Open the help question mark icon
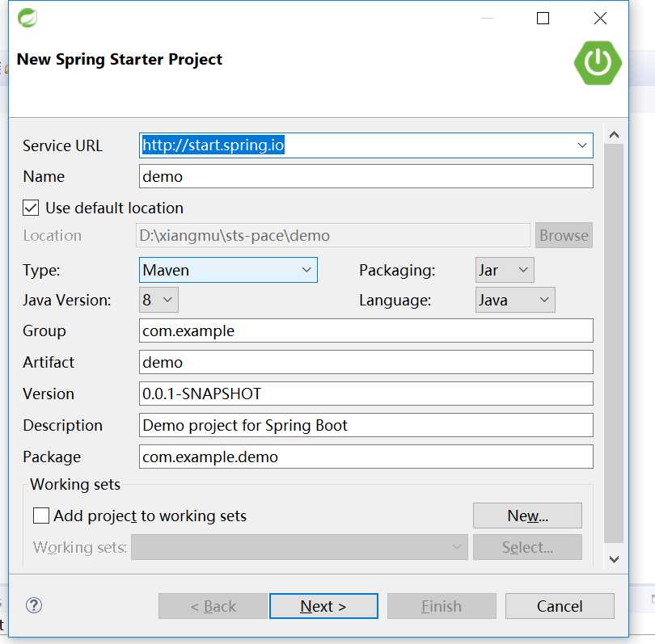This screenshot has height=644, width=655. click(x=34, y=605)
